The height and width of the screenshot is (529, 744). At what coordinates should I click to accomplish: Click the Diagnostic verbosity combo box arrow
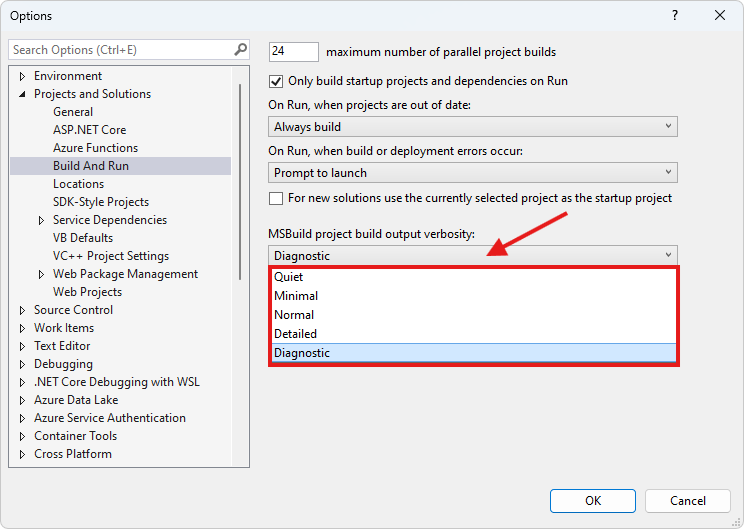668,255
